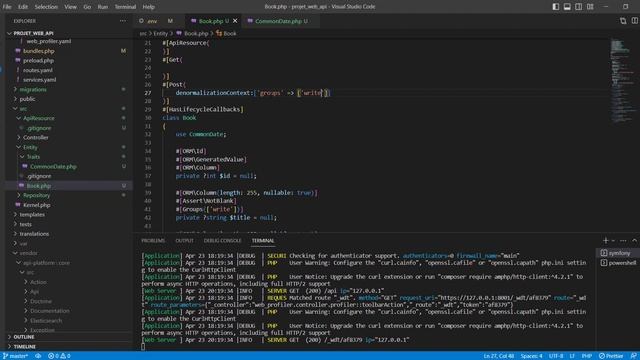Open Terminal menu
640x360 pixels.
(x=125, y=7)
